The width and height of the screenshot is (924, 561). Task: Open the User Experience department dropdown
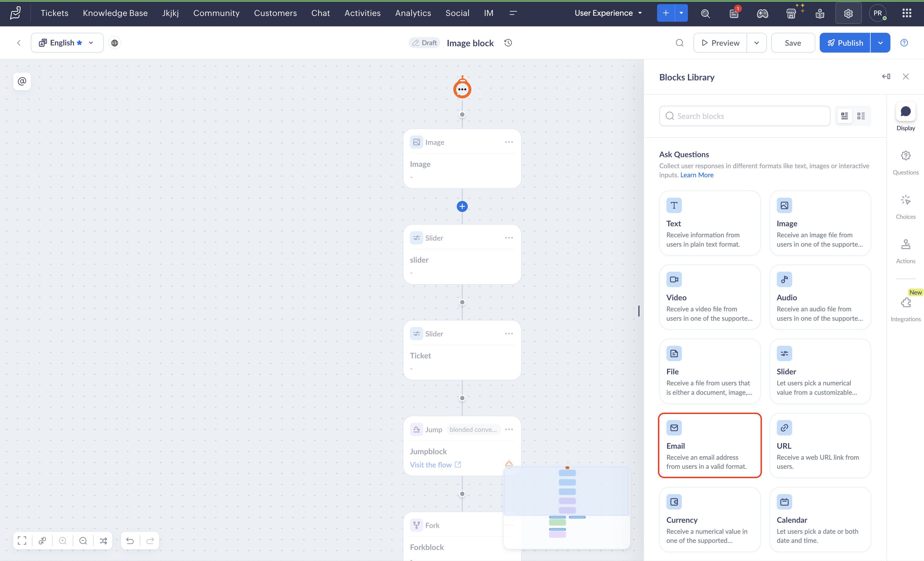[608, 13]
